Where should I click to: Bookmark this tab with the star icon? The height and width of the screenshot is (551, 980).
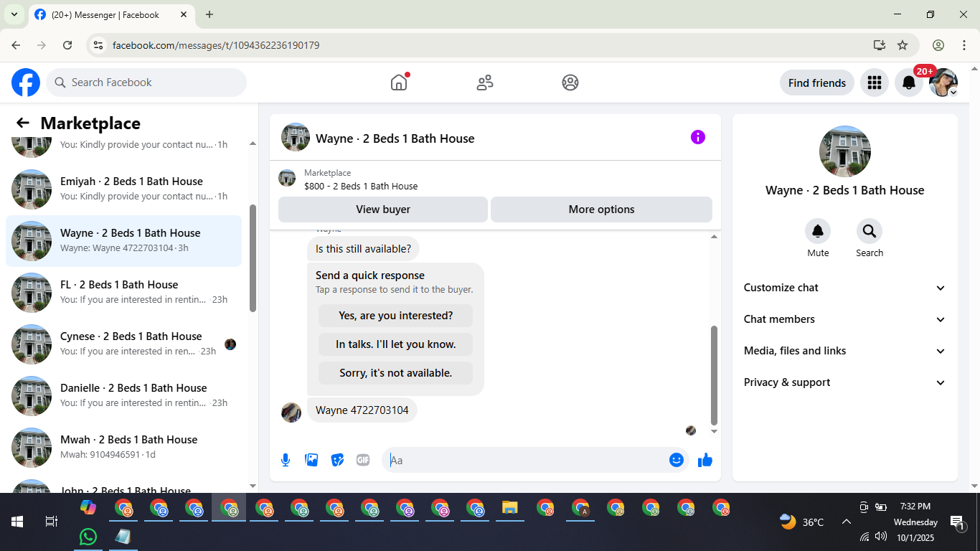(903, 45)
